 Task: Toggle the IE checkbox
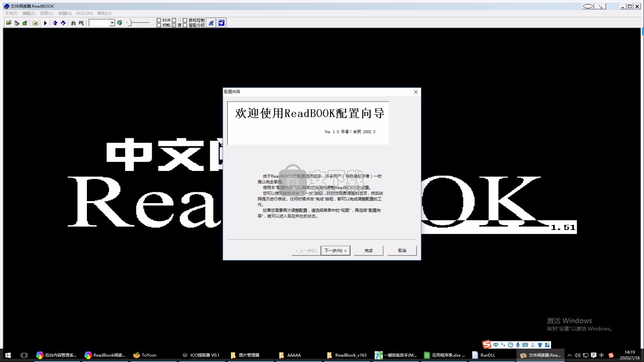[x=174, y=20]
